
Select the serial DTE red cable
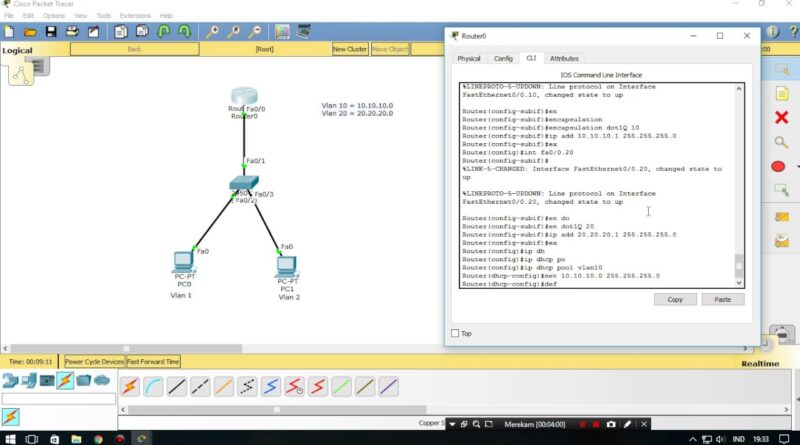pos(318,387)
